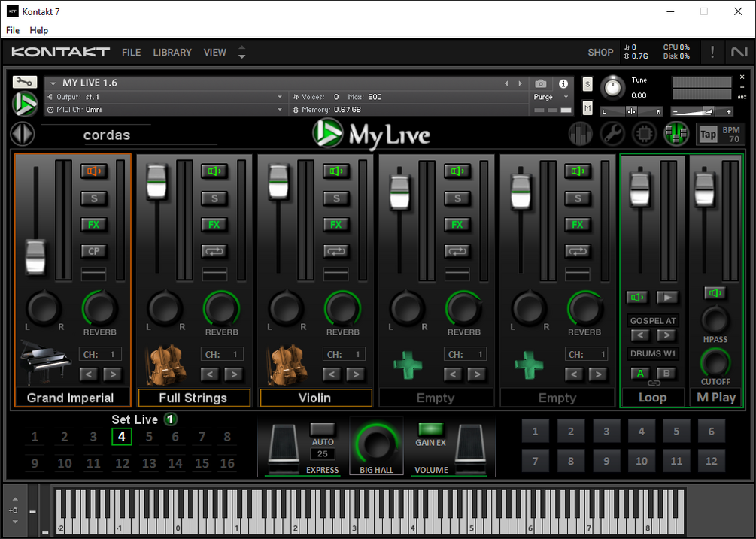This screenshot has width=756, height=539.
Task: Open LIBRARY in the Kontakt header
Action: pyautogui.click(x=172, y=52)
